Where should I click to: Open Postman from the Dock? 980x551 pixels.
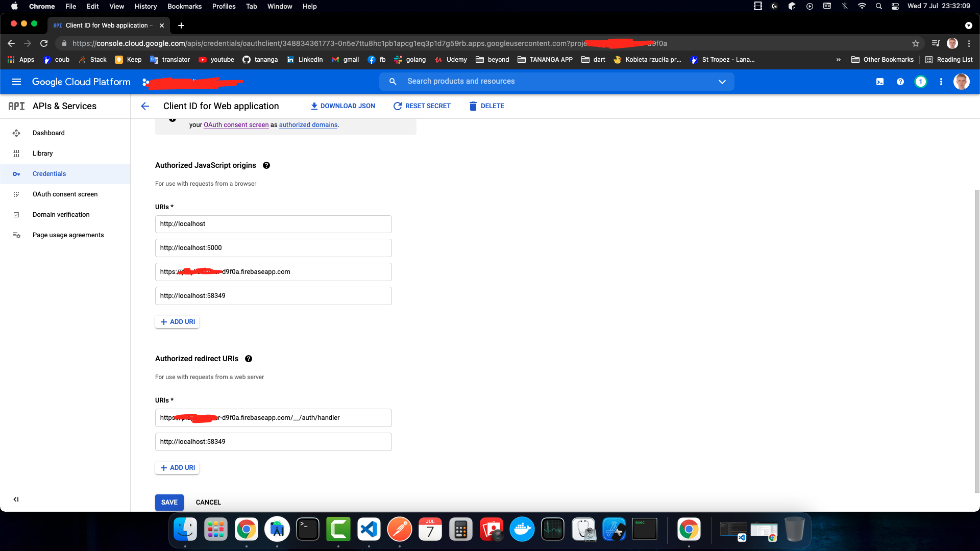point(400,529)
